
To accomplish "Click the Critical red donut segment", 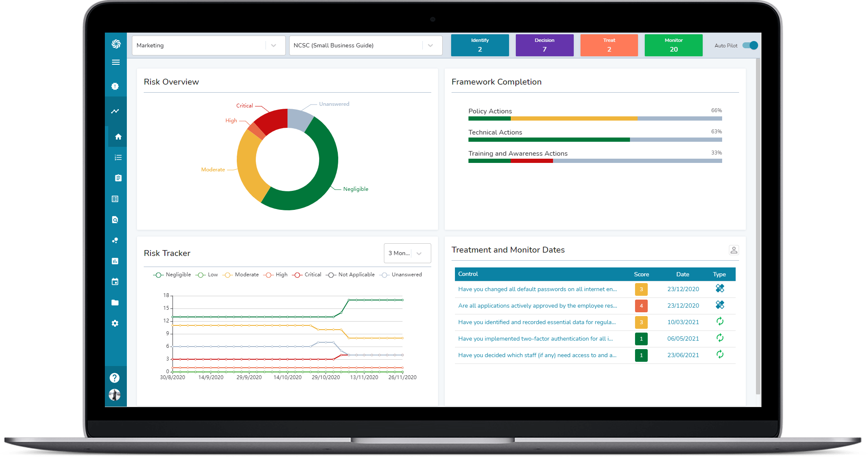I will tap(274, 121).
